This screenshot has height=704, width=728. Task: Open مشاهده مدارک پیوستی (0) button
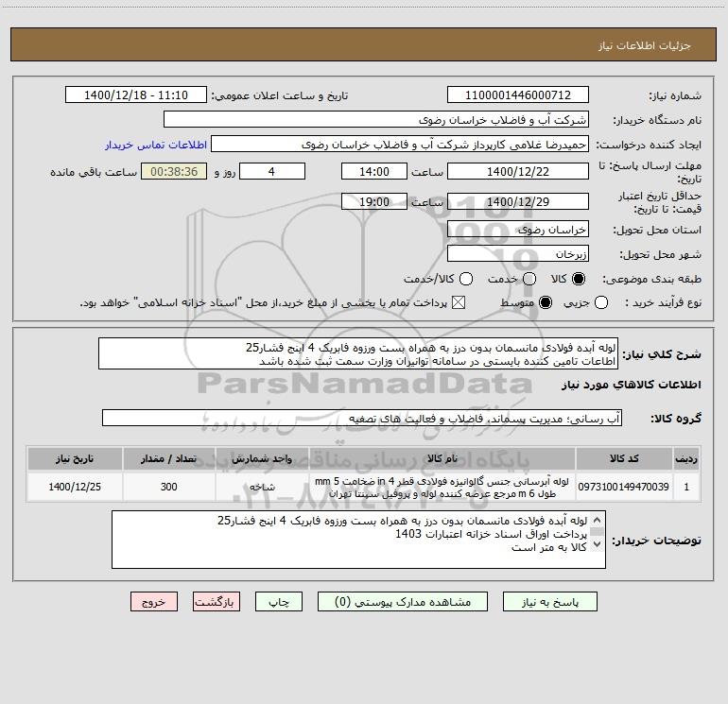point(403,602)
